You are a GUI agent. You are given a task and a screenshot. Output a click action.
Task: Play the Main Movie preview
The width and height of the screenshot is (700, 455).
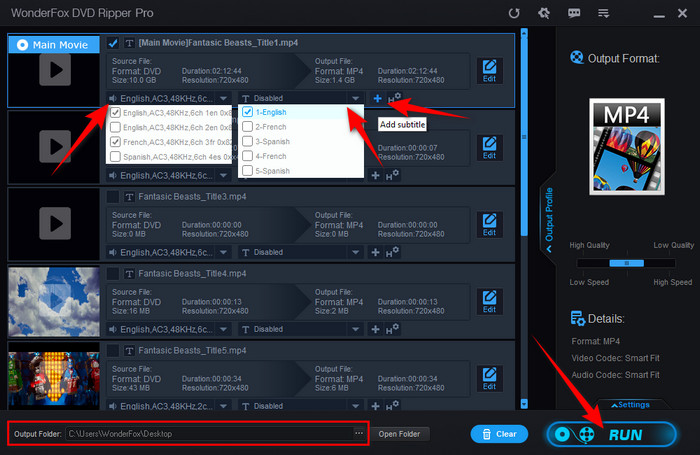(x=55, y=70)
